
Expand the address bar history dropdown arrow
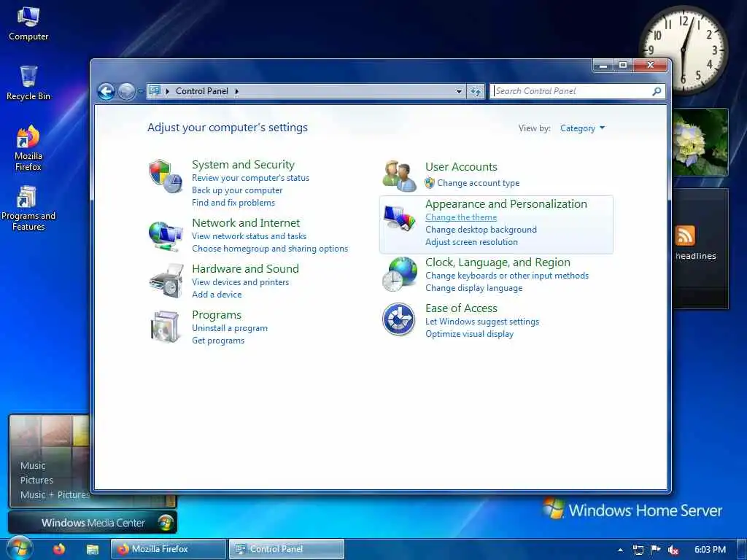point(459,91)
